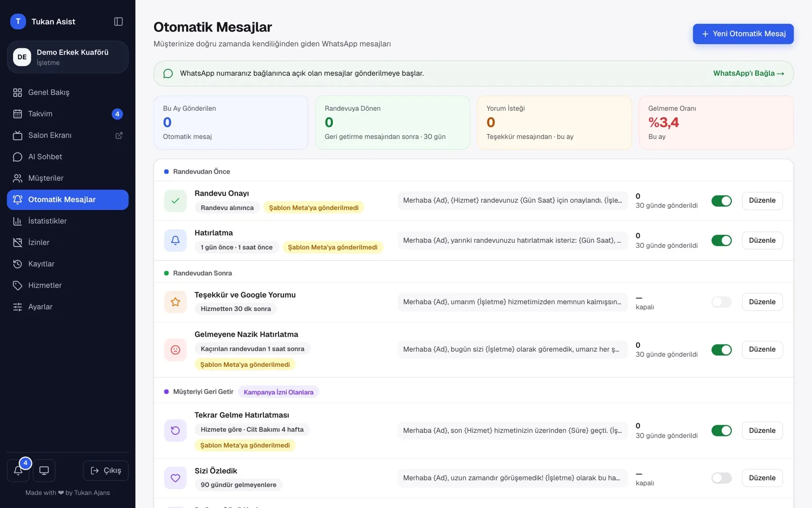Image resolution: width=812 pixels, height=508 pixels.
Task: Go to İzinler section
Action: [x=67, y=242]
